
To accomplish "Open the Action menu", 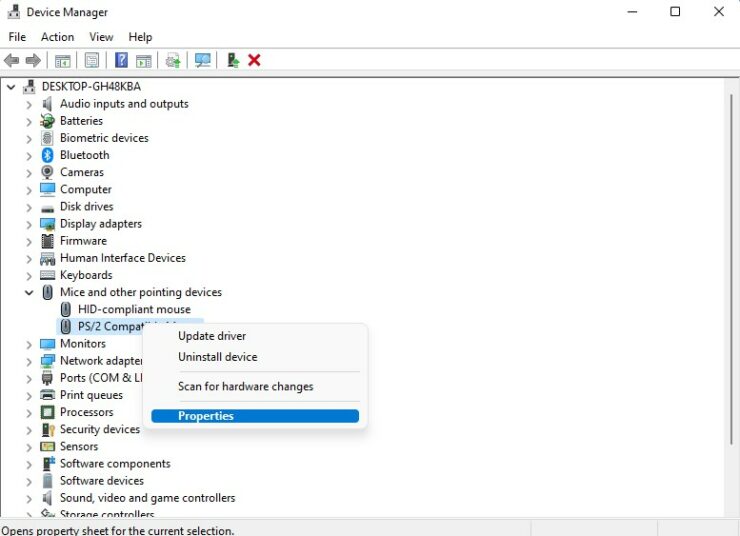I will [x=57, y=37].
